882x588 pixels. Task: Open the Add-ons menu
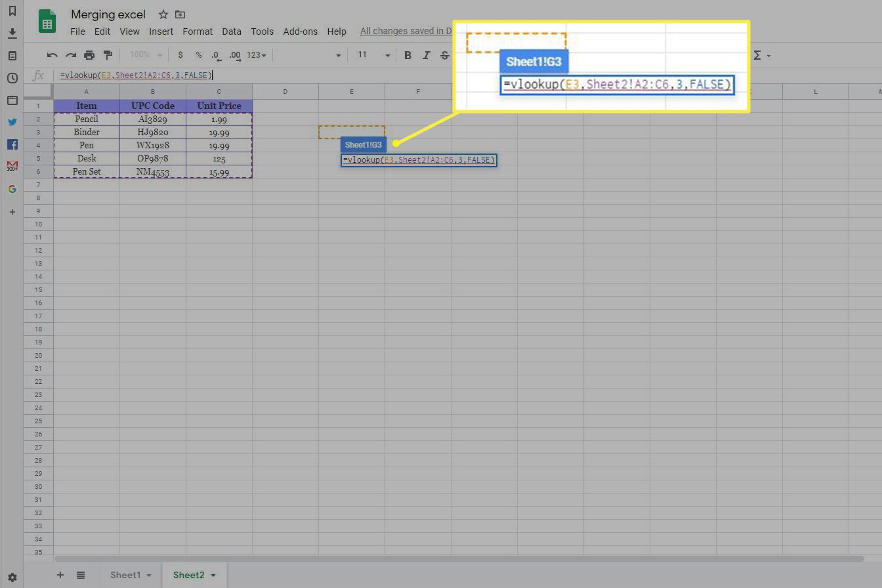pyautogui.click(x=301, y=31)
